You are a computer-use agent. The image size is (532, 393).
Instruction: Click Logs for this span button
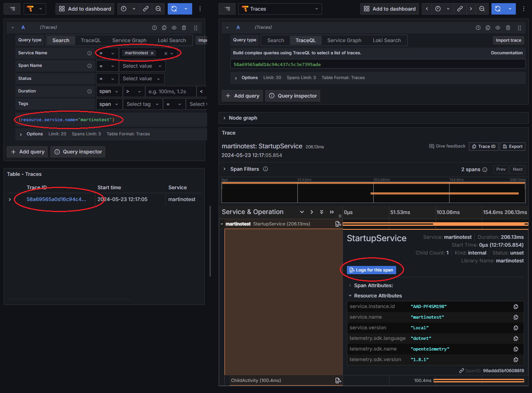[371, 270]
